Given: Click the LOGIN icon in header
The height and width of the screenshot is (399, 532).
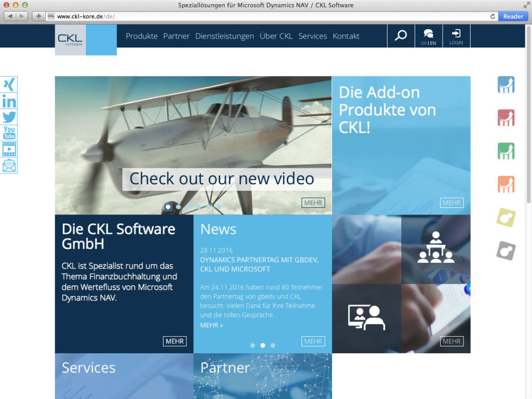Looking at the screenshot, I should tap(456, 36).
